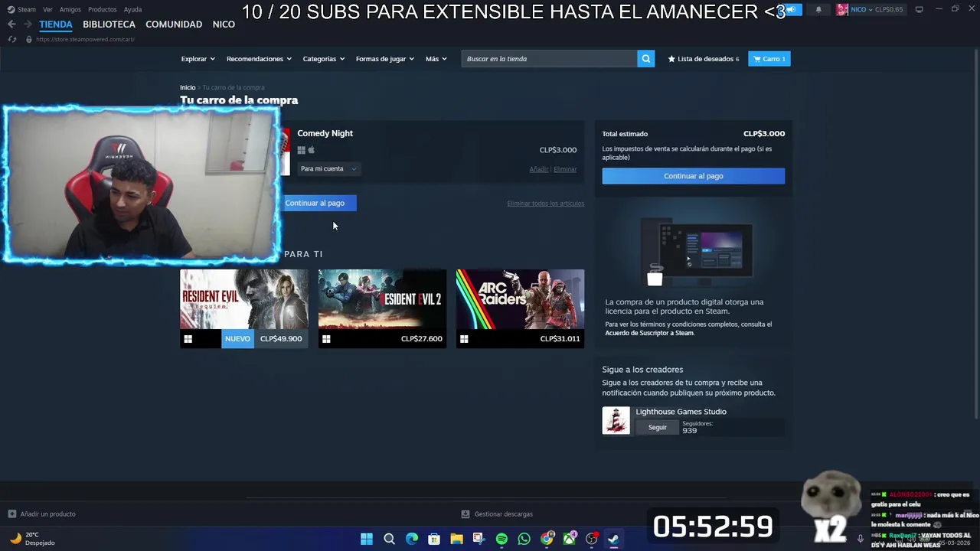Screen dimensions: 980x551
Task: Open Lista de deseados wishlist
Action: pyautogui.click(x=704, y=59)
